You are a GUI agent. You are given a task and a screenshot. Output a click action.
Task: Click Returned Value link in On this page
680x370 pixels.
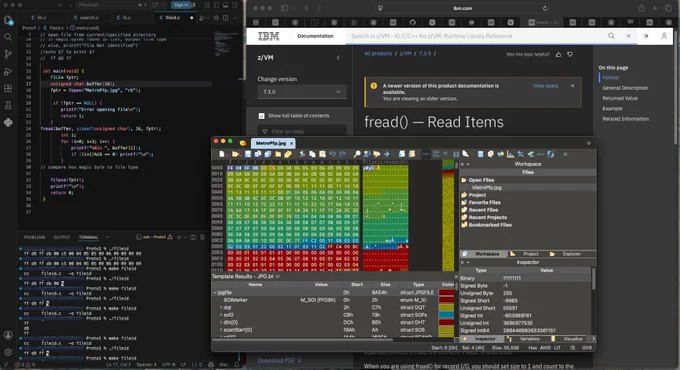point(620,98)
